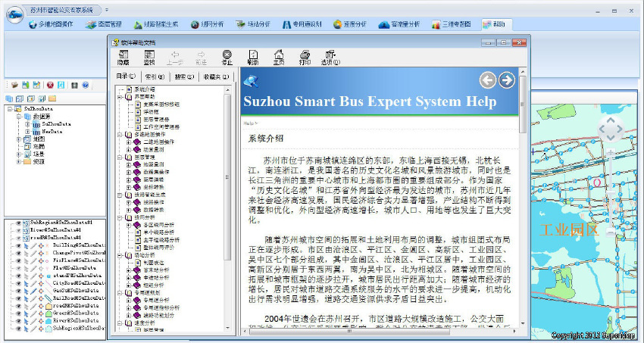Screen dimensions: 644x343
Task: Click the save-as icon with pencil
Action: coord(36,85)
